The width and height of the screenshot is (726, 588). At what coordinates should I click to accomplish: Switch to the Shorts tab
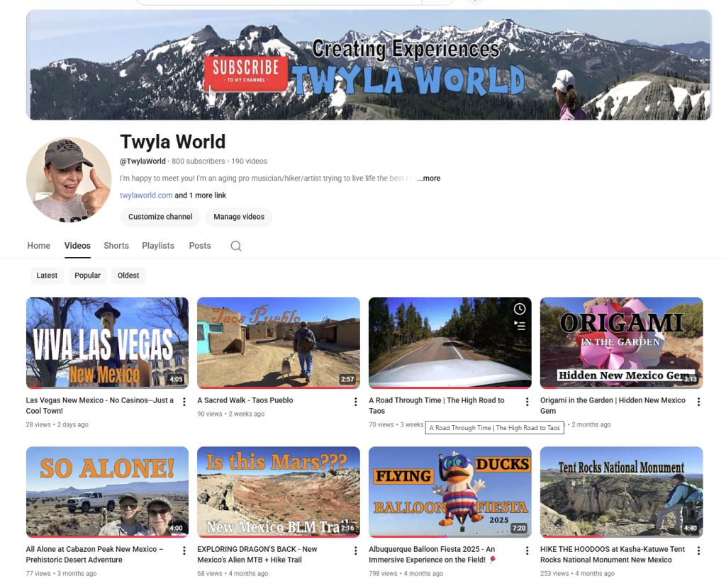tap(116, 246)
